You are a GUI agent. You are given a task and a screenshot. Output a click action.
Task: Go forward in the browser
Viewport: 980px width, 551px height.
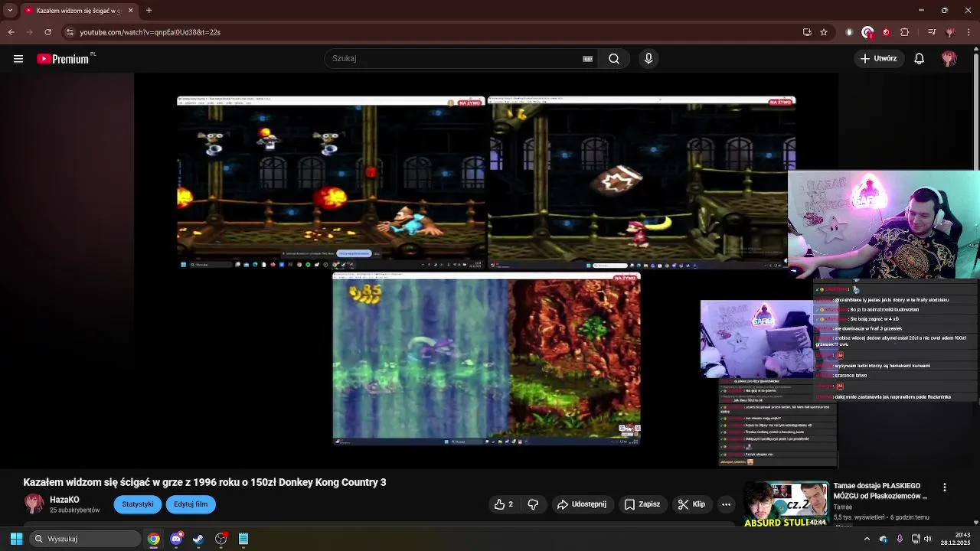tap(29, 32)
